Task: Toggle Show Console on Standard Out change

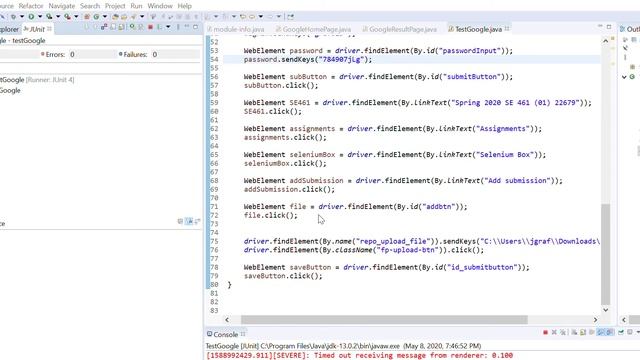Action: [x=600, y=332]
